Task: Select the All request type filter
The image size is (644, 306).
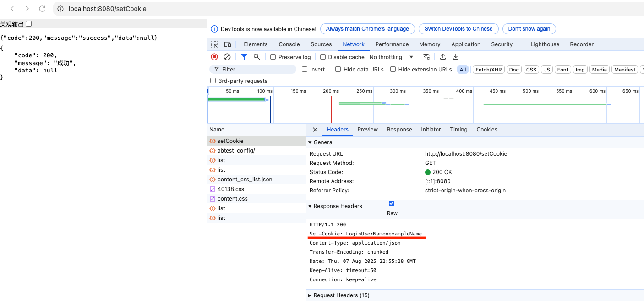Action: coord(463,70)
